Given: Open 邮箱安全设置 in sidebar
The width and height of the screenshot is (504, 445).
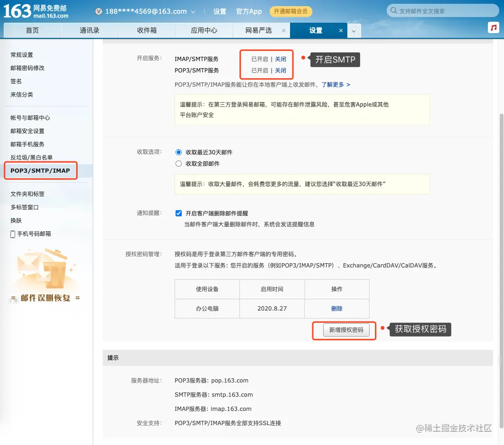Looking at the screenshot, I should coord(27,131).
